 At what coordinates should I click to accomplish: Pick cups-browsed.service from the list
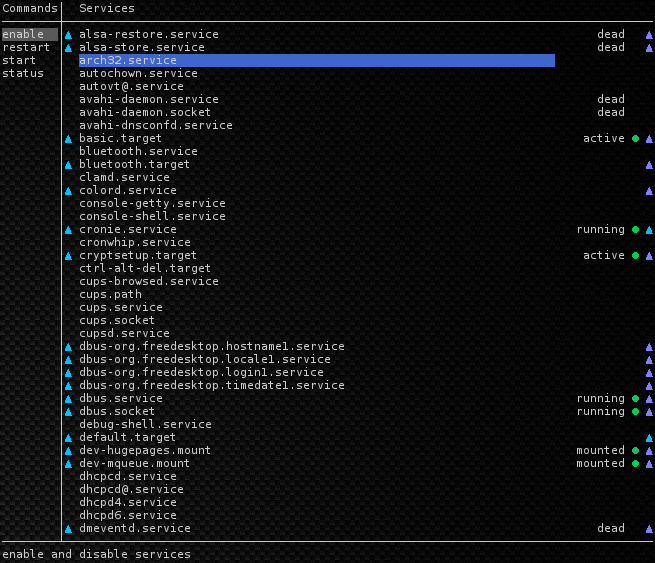[148, 281]
